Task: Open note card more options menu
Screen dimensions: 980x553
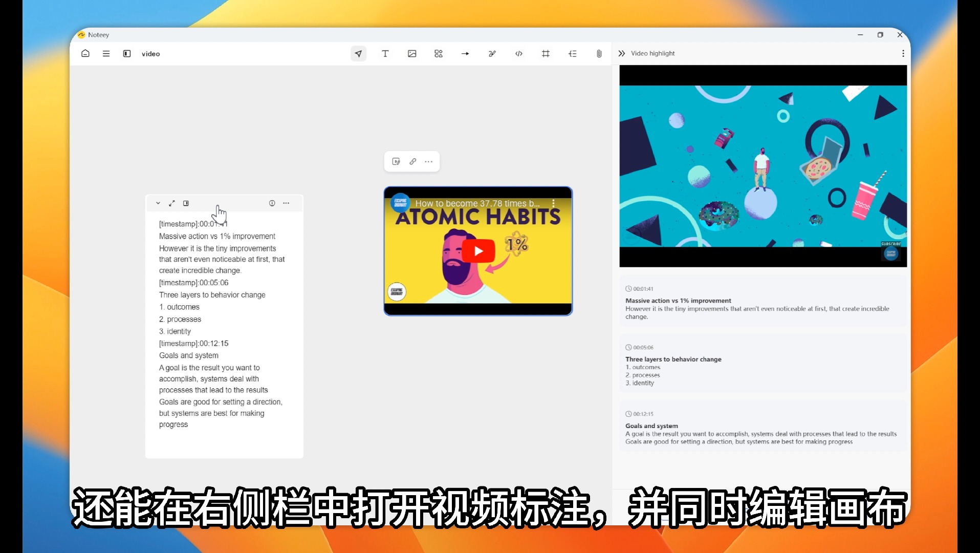Action: pyautogui.click(x=286, y=203)
